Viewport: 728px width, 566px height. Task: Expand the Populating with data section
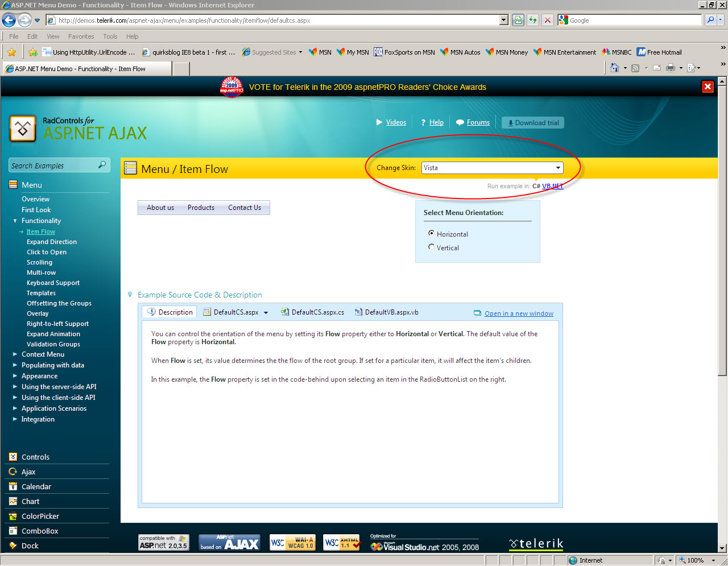[x=15, y=365]
